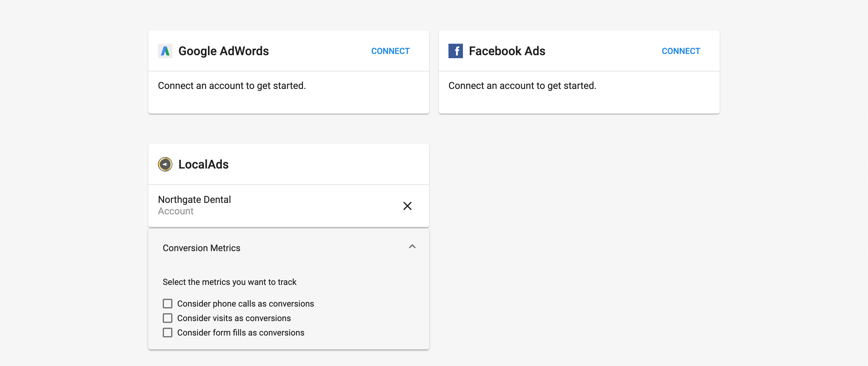This screenshot has width=868, height=366.
Task: Click the LocalAds megaphone icon
Action: coord(165,164)
